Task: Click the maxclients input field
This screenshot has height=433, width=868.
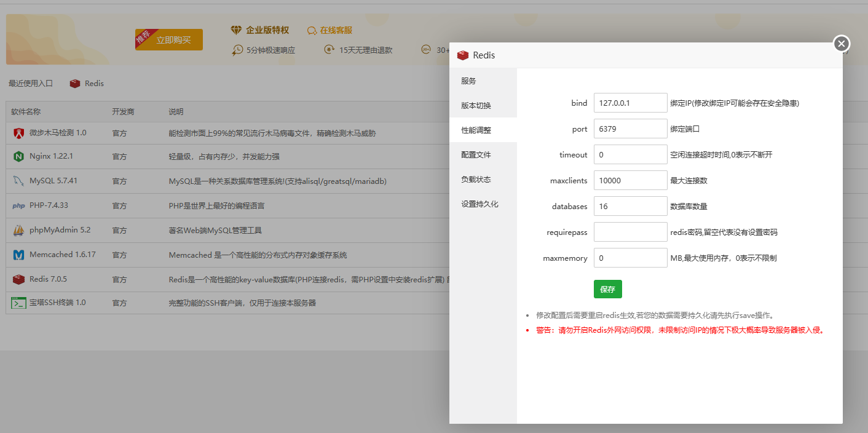Action: pyautogui.click(x=631, y=180)
